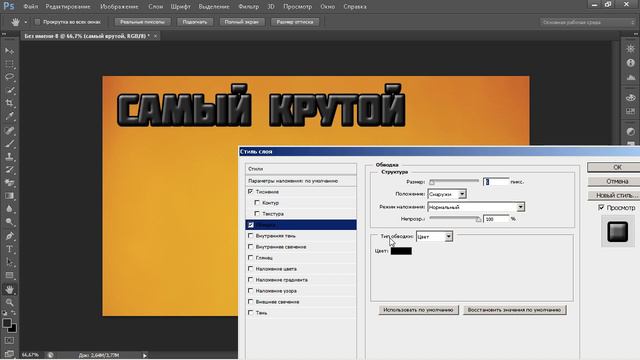The height and width of the screenshot is (360, 640).
Task: Enable Наложение цвета checkbox
Action: pyautogui.click(x=251, y=269)
